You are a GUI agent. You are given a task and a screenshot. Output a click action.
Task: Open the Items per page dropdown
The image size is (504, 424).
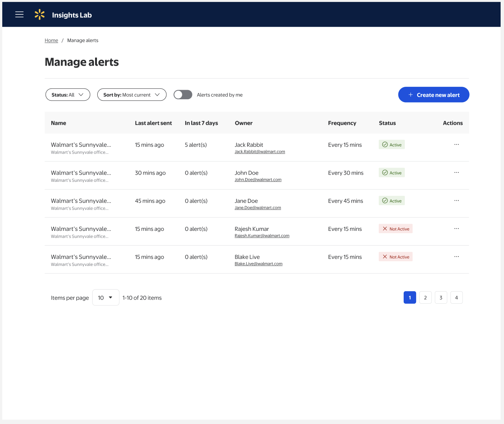point(106,298)
